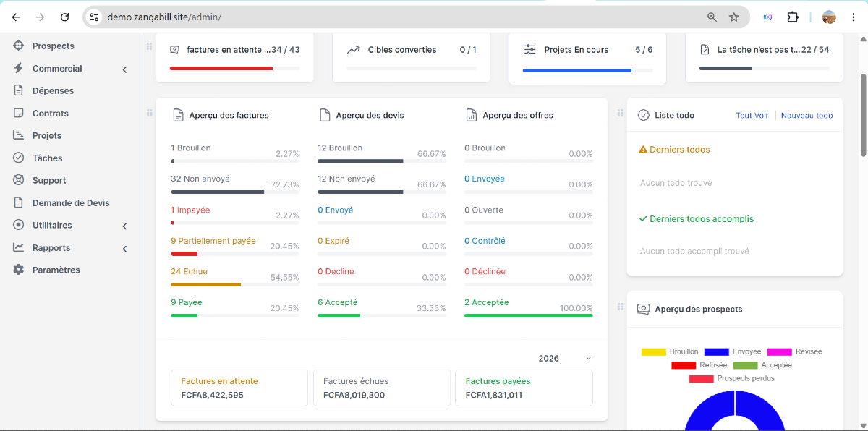Click the Dépenses document icon
Image resolution: width=868 pixels, height=431 pixels.
(19, 90)
